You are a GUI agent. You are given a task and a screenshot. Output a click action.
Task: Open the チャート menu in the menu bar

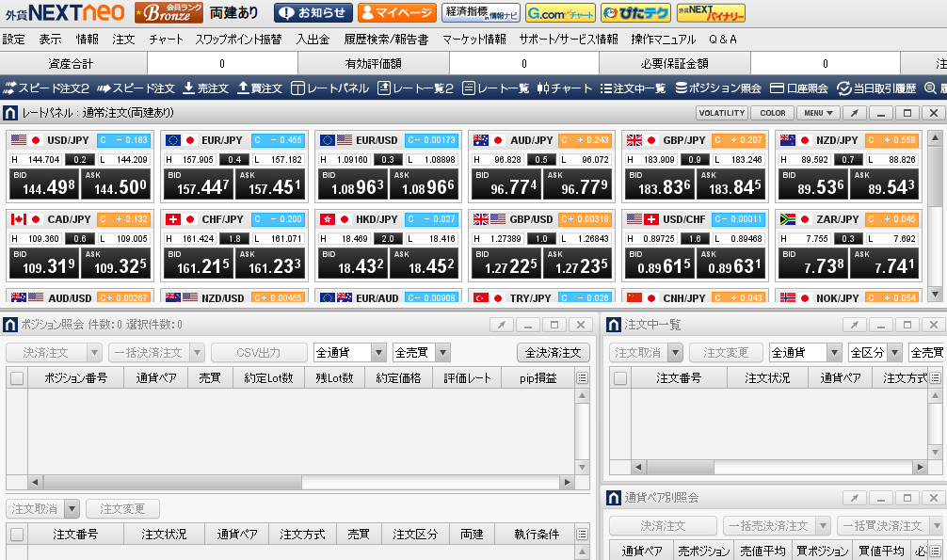click(x=166, y=40)
